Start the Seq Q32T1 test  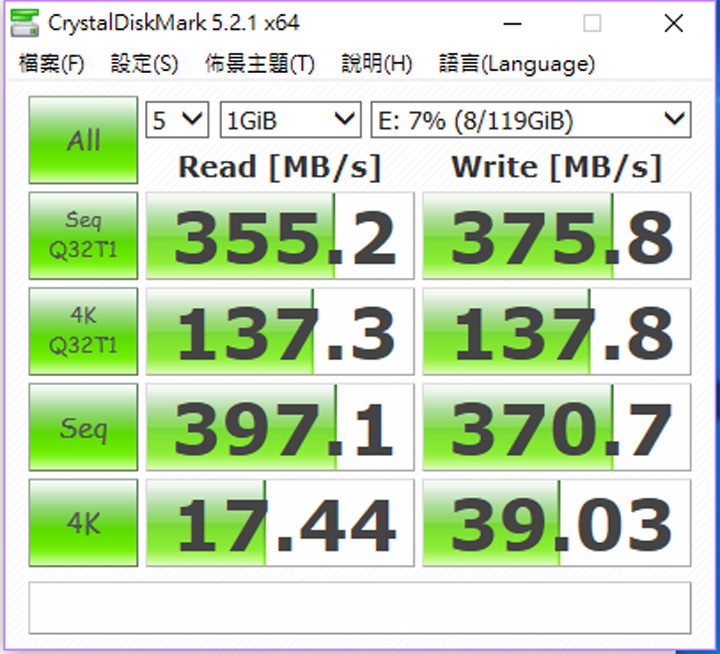(83, 235)
